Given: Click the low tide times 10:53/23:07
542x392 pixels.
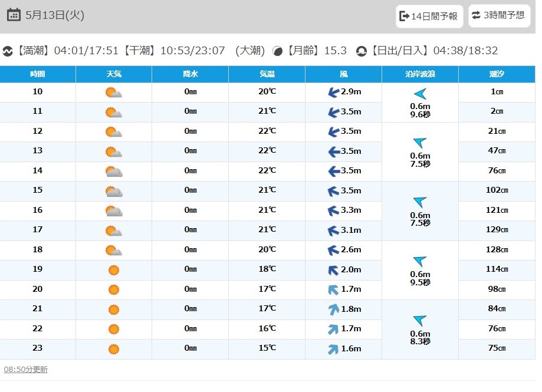Looking at the screenshot, I should click(x=192, y=51).
